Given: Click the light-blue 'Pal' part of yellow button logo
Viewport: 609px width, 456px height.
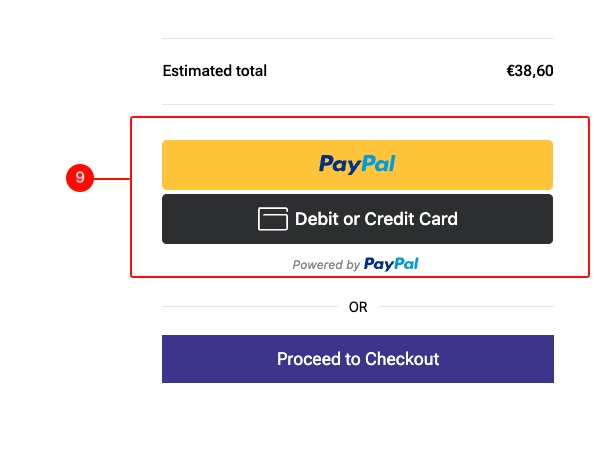Looking at the screenshot, I should point(377,164).
